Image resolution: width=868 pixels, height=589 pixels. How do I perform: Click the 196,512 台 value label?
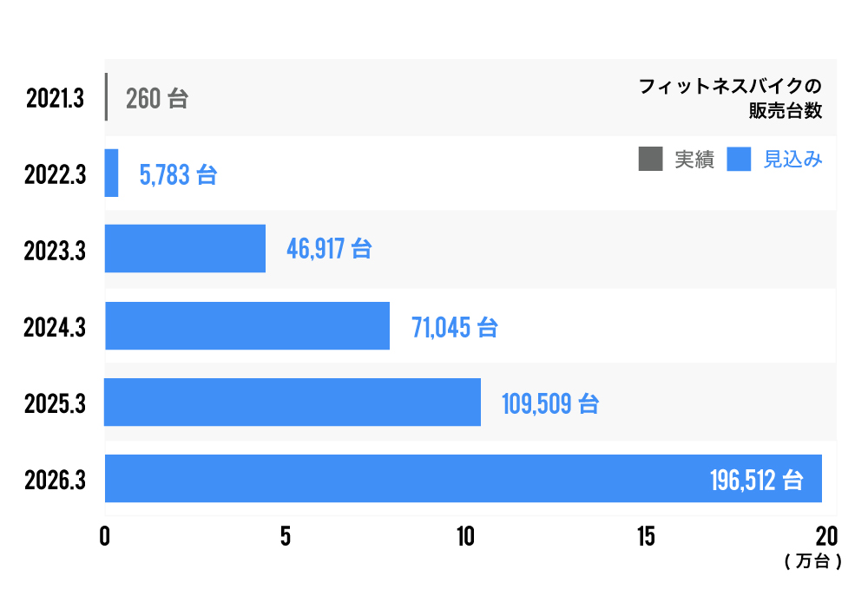click(756, 480)
